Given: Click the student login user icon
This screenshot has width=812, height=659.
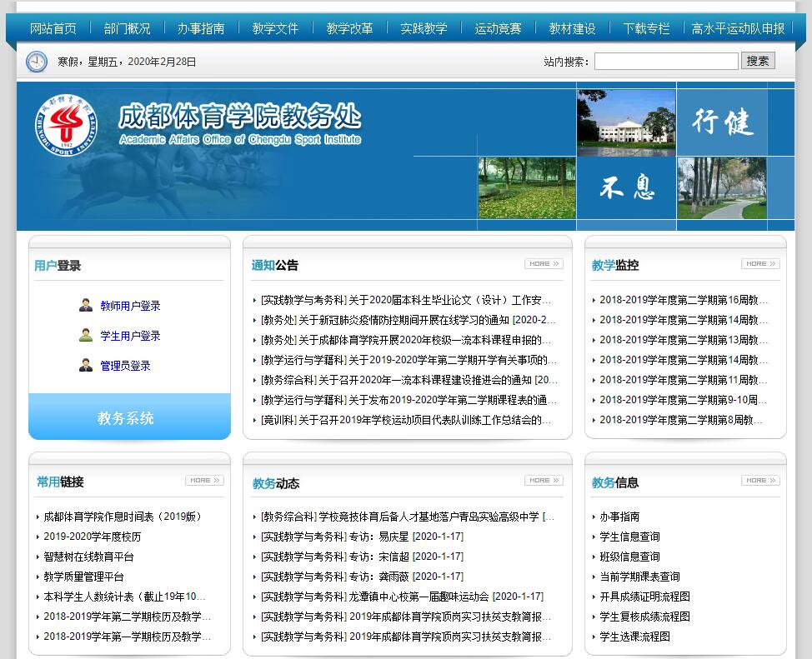Looking at the screenshot, I should (86, 335).
